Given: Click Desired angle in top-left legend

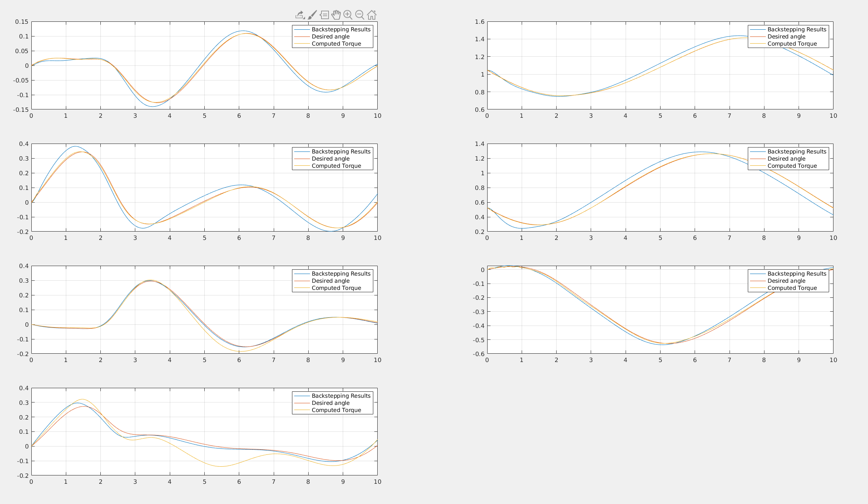Looking at the screenshot, I should coord(330,36).
